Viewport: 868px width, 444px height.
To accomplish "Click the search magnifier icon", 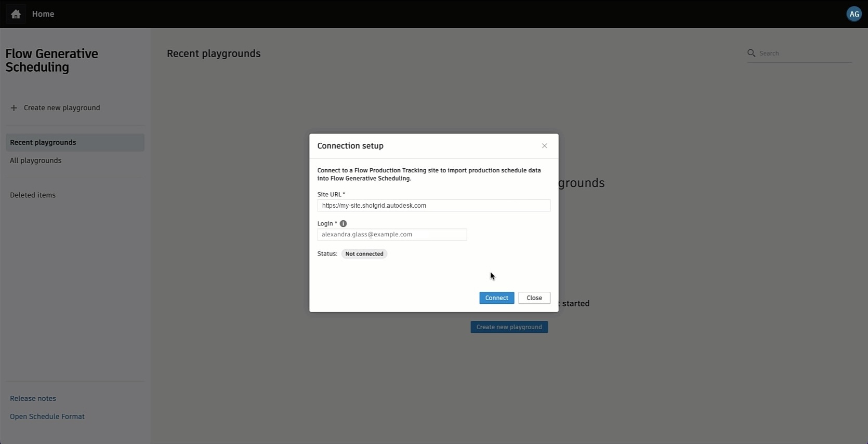I will point(751,53).
